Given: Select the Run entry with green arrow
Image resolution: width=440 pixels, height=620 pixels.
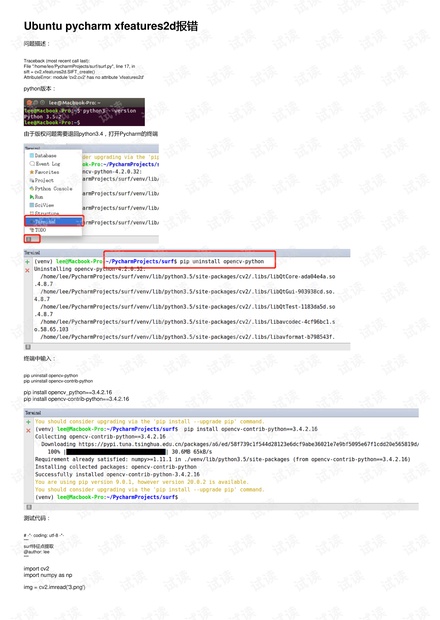Looking at the screenshot, I should pos(36,197).
